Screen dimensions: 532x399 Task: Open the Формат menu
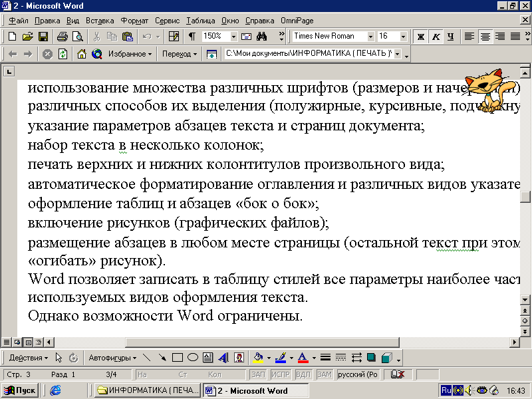(134, 21)
